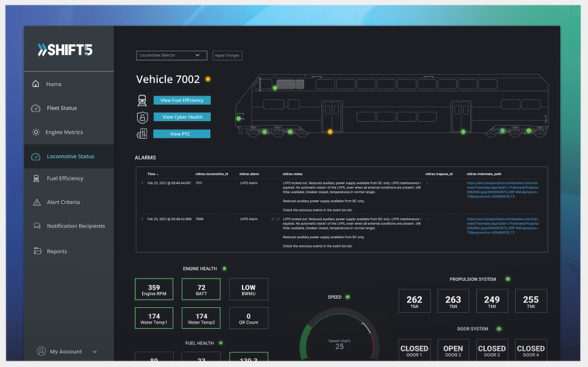588x367 pixels.
Task: Click the 262 TMI propulsion tile
Action: [415, 301]
